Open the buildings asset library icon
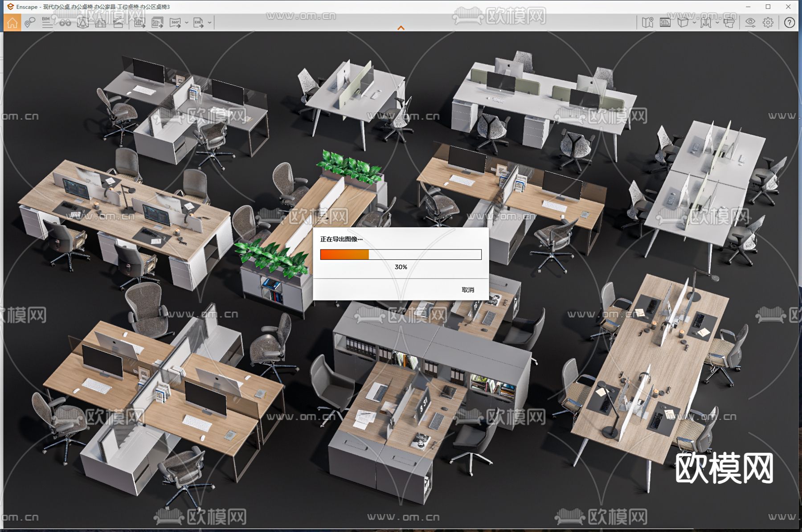The width and height of the screenshot is (802, 532). point(101,23)
